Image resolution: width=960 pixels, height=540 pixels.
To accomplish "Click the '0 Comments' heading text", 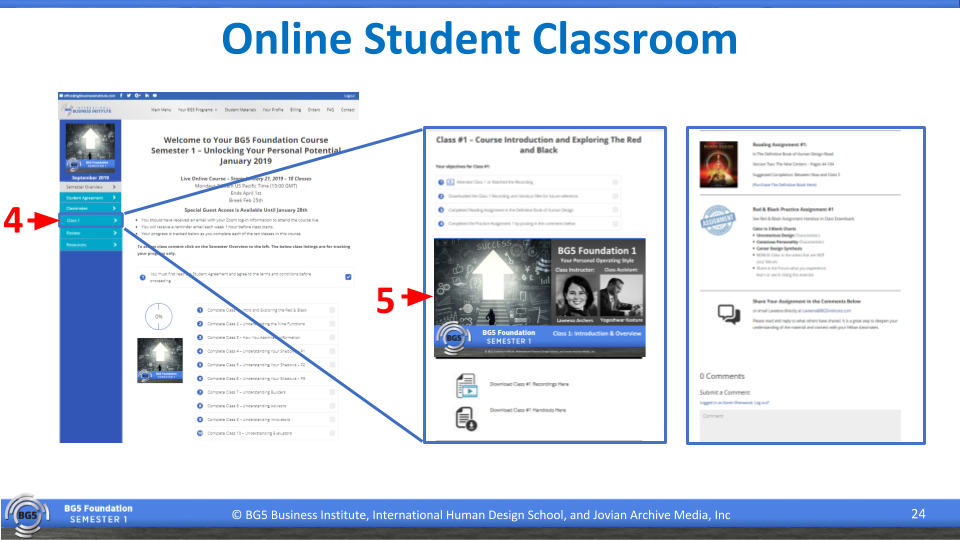I will click(x=722, y=377).
